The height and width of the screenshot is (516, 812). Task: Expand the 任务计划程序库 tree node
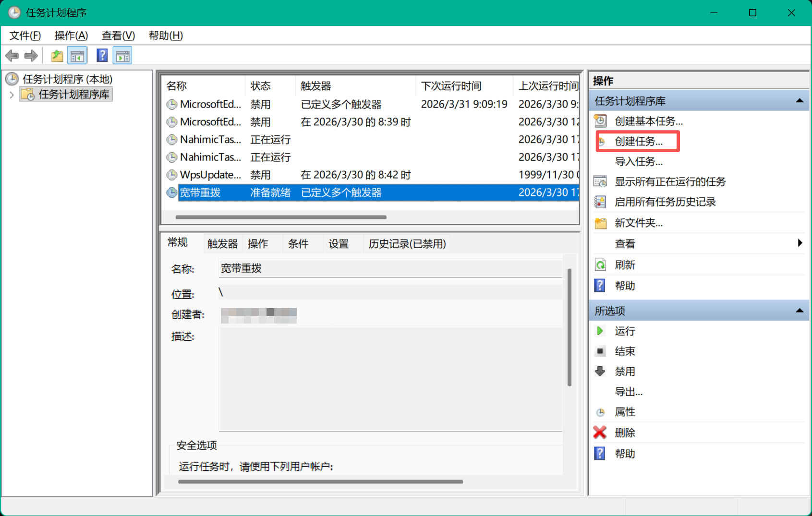click(x=12, y=95)
